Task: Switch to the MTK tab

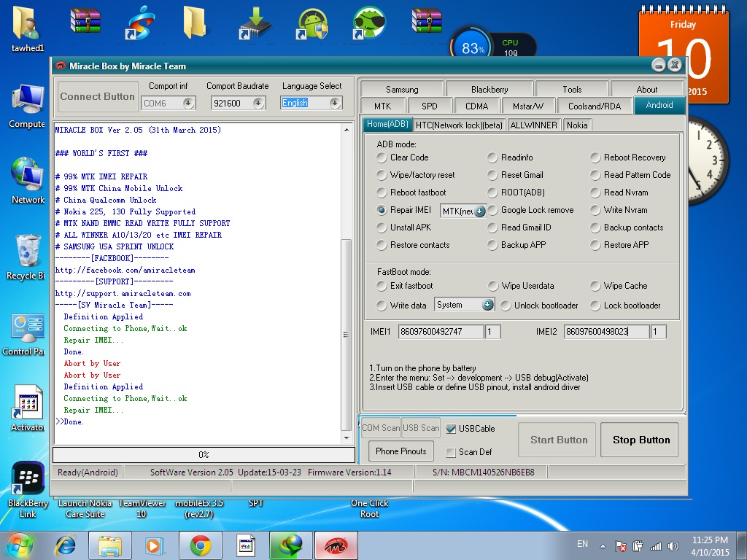Action: tap(382, 106)
